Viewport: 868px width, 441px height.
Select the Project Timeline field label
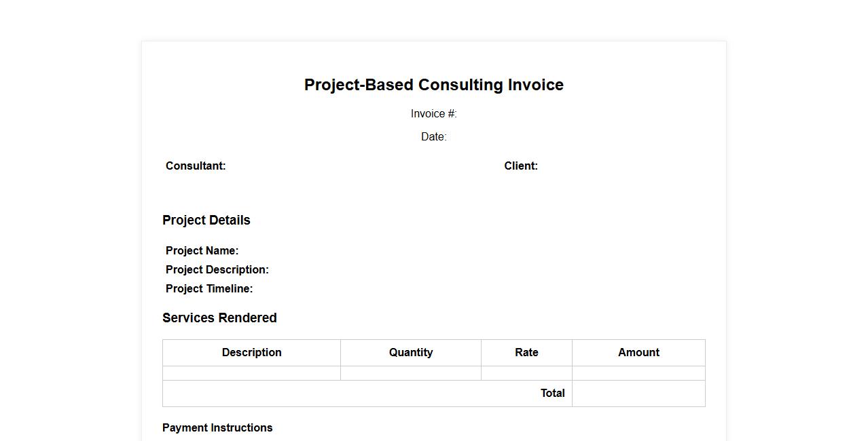(209, 289)
